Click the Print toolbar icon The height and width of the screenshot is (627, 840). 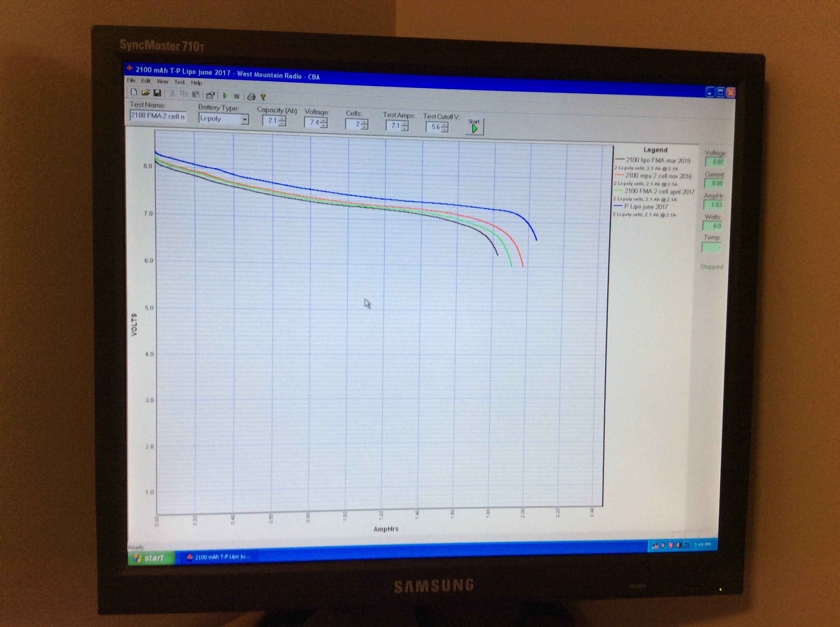pyautogui.click(x=251, y=97)
